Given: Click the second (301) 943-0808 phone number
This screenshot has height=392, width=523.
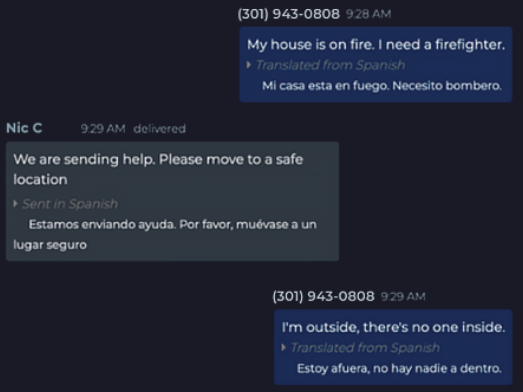Looking at the screenshot, I should point(323,296).
